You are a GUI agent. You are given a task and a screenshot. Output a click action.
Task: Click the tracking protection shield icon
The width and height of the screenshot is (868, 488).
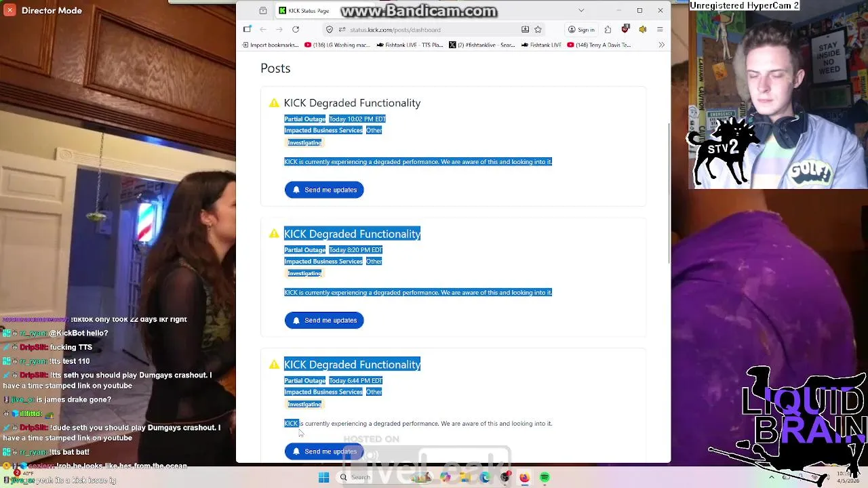coord(330,29)
